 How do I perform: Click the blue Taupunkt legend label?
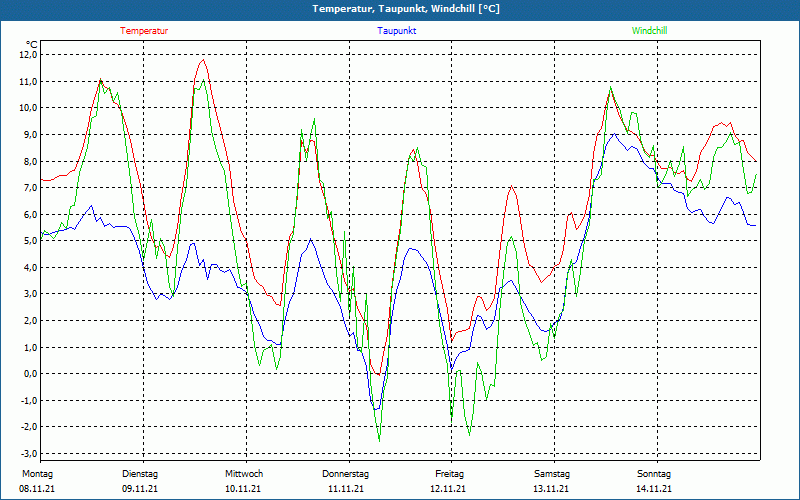pyautogui.click(x=396, y=31)
